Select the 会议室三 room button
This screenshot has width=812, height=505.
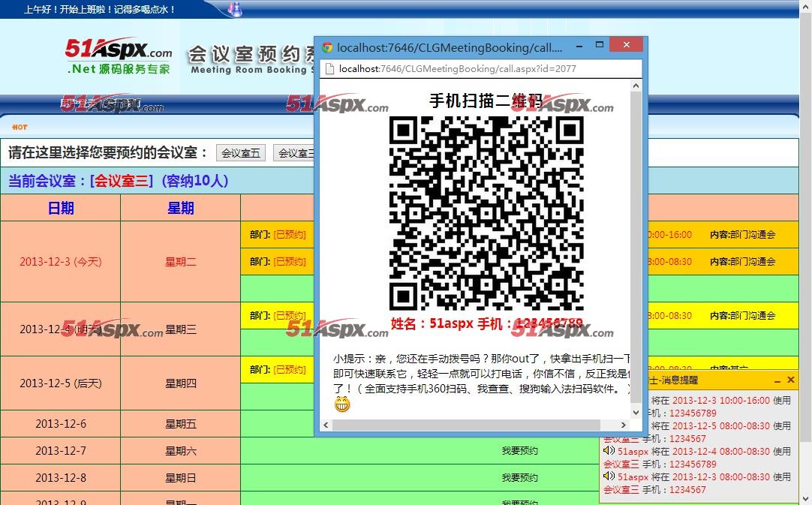click(293, 153)
